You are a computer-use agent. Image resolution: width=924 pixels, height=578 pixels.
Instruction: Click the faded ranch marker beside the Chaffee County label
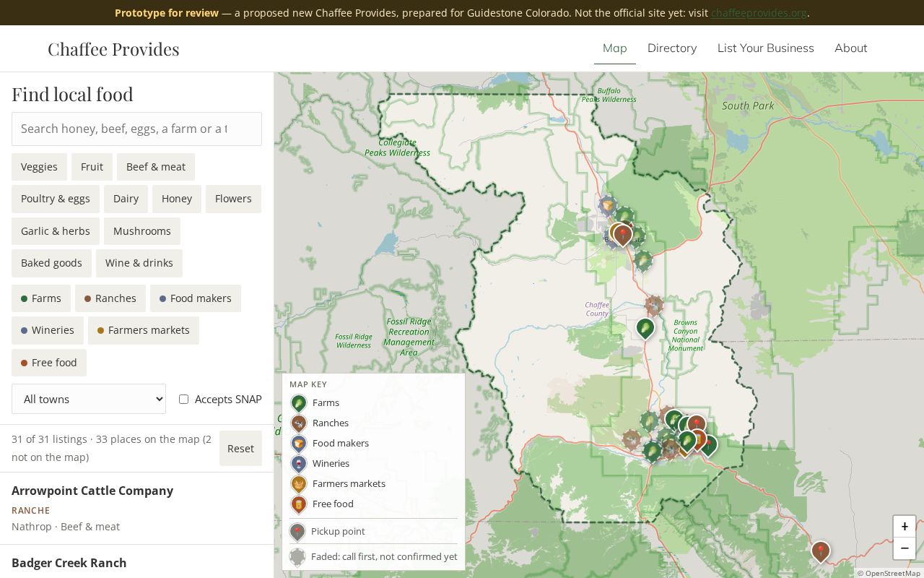coord(654,306)
